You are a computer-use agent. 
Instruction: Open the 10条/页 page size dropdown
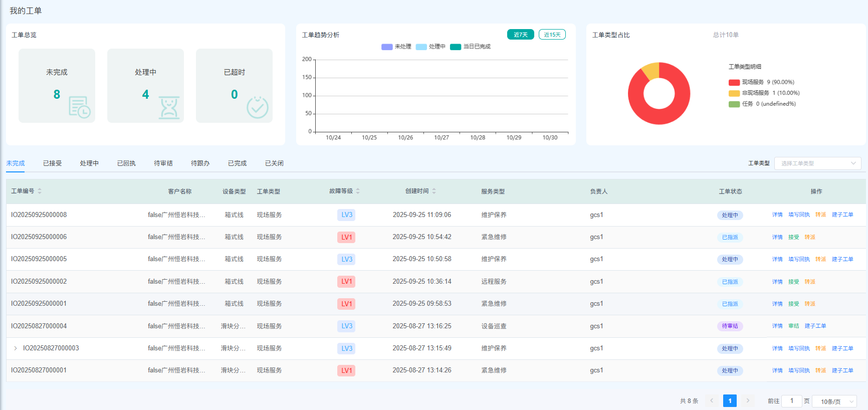[x=835, y=401]
